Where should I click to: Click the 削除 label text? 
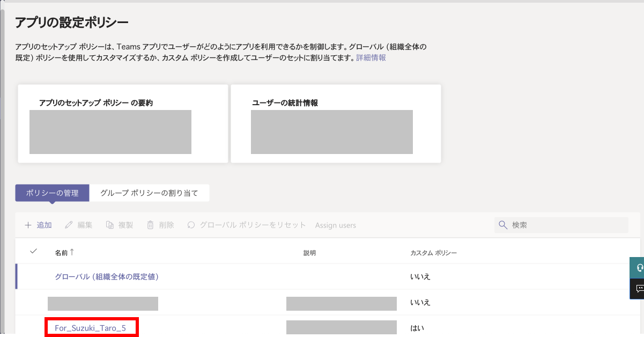coord(167,225)
